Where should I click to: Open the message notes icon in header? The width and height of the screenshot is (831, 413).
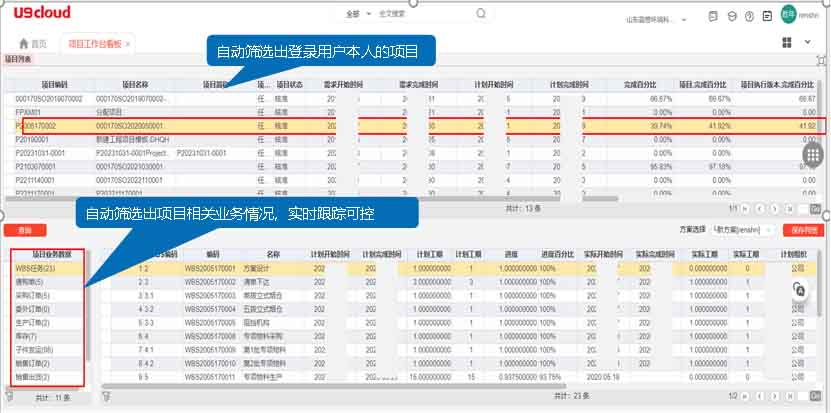coord(715,16)
